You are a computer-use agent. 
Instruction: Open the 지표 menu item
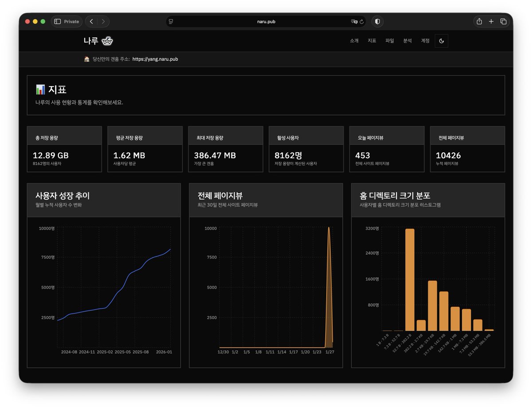[372, 41]
